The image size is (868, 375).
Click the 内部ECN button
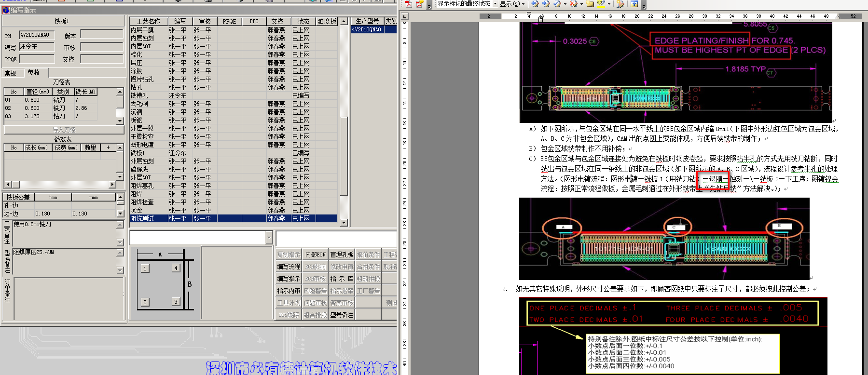tap(315, 254)
